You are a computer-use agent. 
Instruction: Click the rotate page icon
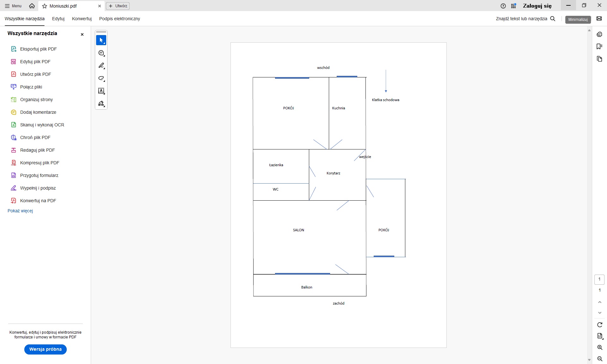[x=599, y=325]
